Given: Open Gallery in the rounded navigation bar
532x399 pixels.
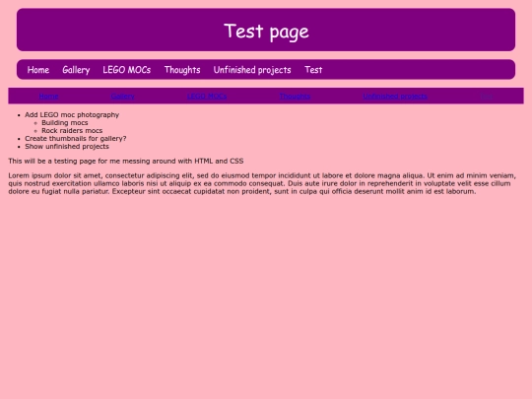Looking at the screenshot, I should coord(76,70).
